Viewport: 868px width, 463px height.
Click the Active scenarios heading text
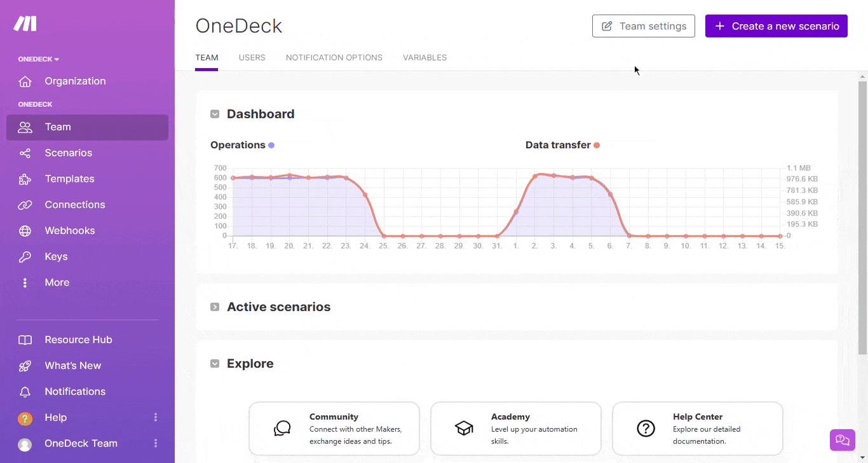pos(279,307)
